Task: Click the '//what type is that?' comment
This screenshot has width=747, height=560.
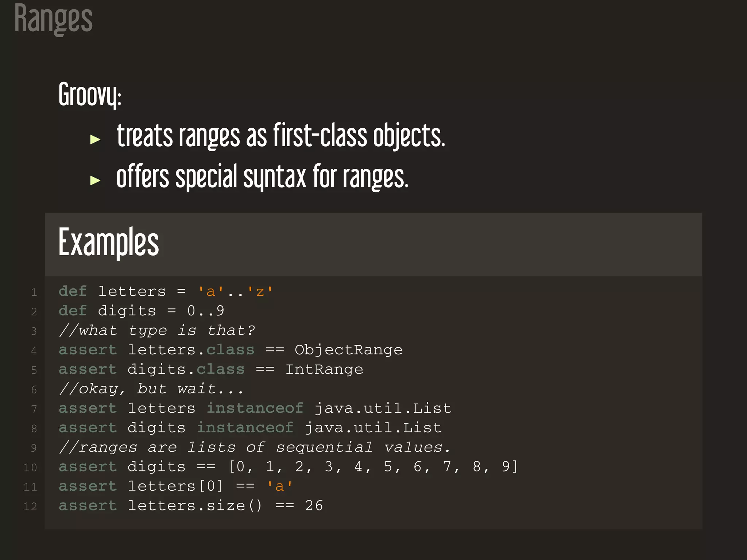Action: tap(157, 331)
